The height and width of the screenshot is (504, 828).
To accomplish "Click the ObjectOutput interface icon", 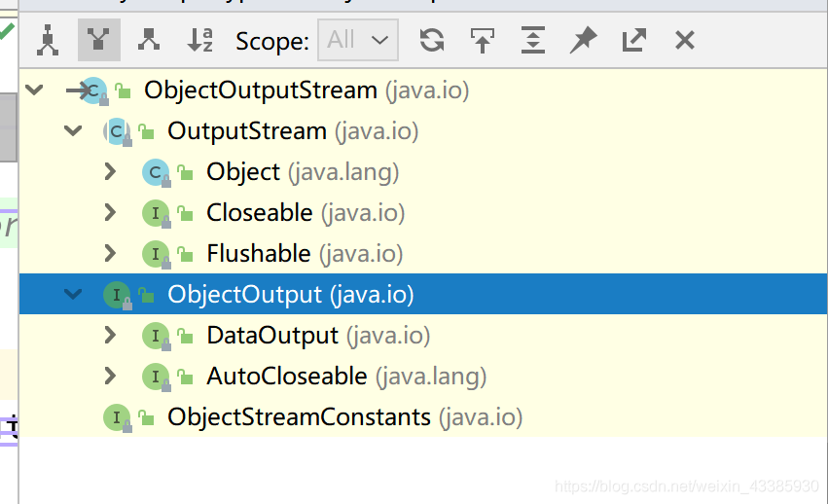I will pyautogui.click(x=117, y=295).
